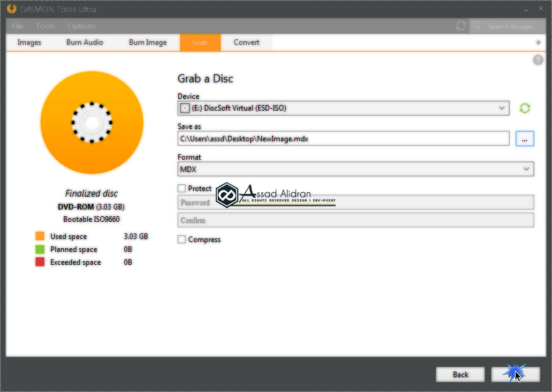552x392 pixels.
Task: Close the DAEMON Tools Ultra window
Action: tap(541, 9)
